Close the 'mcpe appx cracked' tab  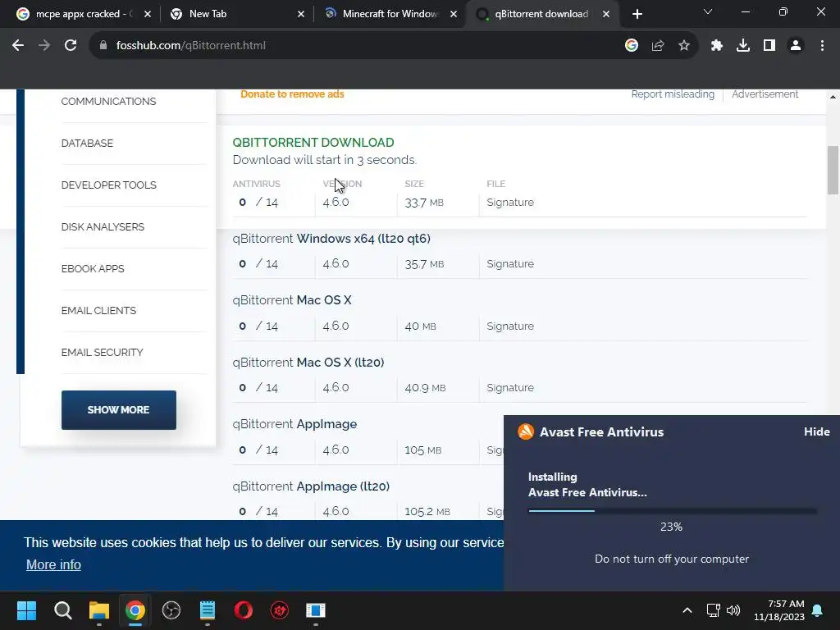point(148,15)
